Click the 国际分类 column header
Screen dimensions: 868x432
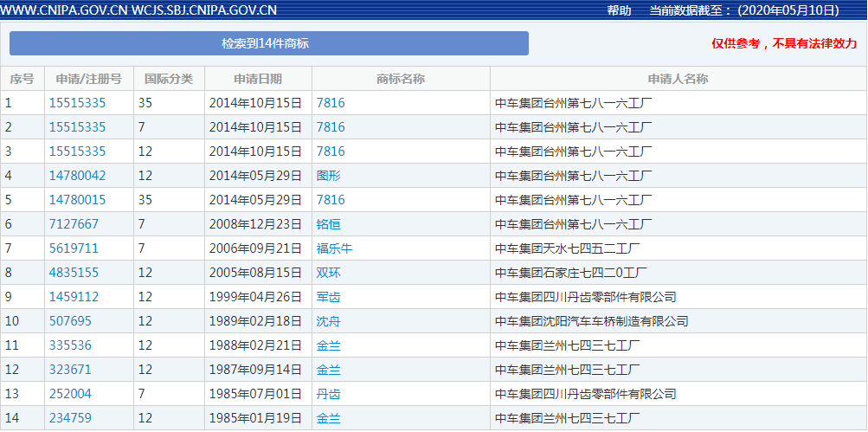(169, 79)
